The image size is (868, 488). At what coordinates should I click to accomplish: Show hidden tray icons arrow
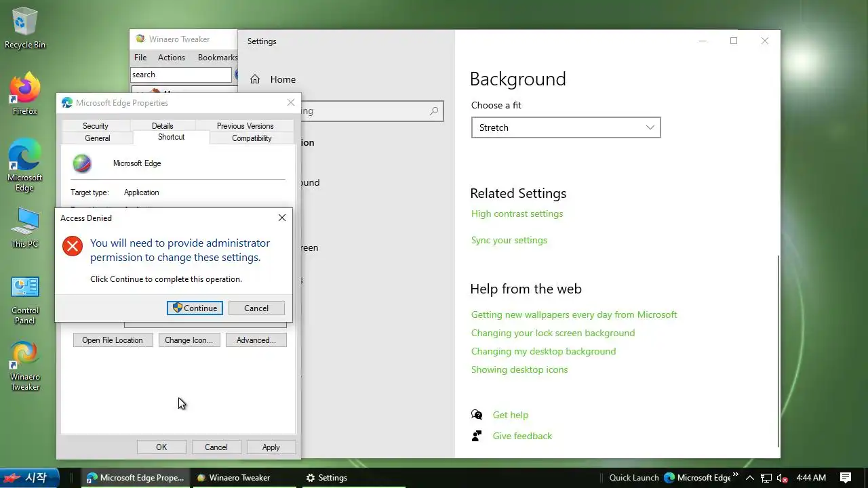tap(750, 478)
